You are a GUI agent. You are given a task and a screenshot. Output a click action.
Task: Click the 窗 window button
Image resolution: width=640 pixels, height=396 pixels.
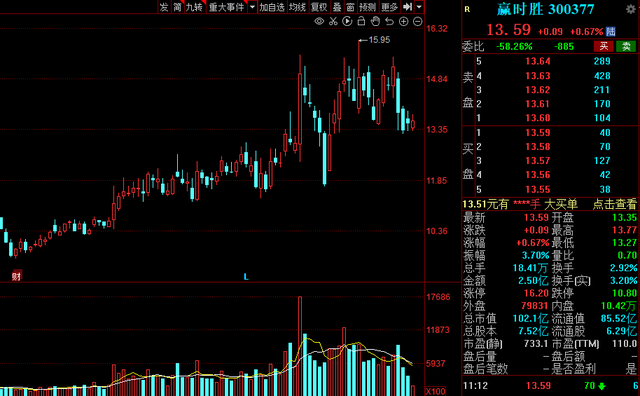point(350,7)
